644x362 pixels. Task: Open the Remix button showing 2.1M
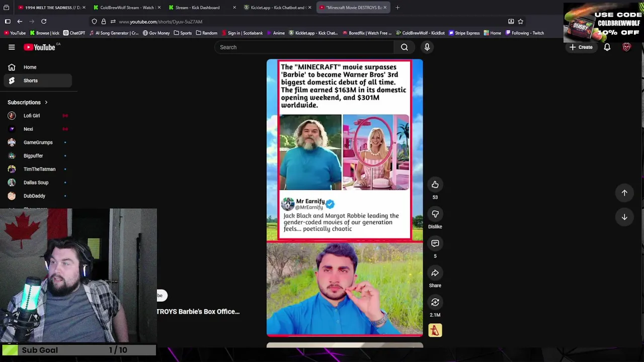tap(435, 303)
